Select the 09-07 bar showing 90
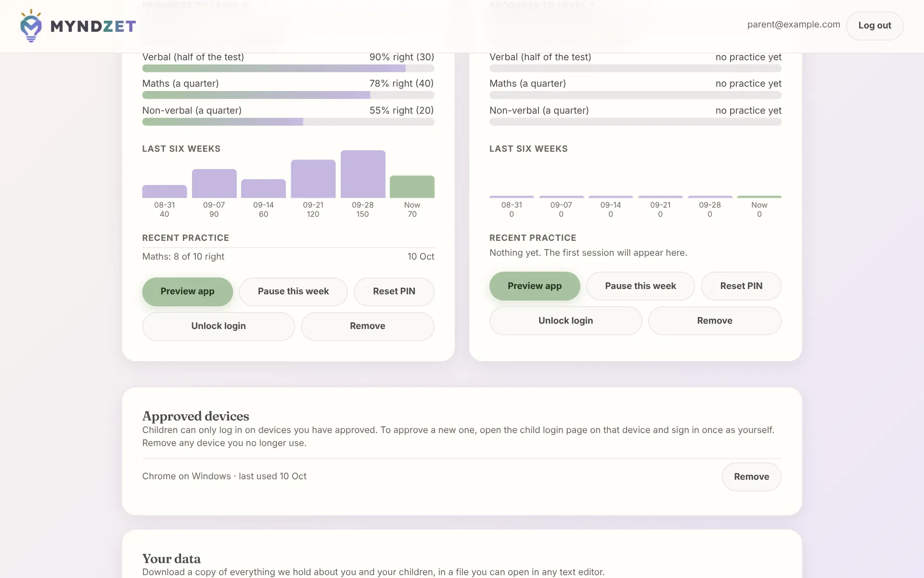The width and height of the screenshot is (924, 578). pos(214,184)
